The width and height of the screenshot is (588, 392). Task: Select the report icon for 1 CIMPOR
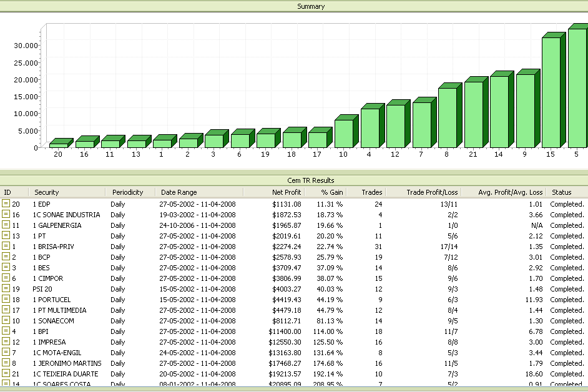click(x=6, y=278)
